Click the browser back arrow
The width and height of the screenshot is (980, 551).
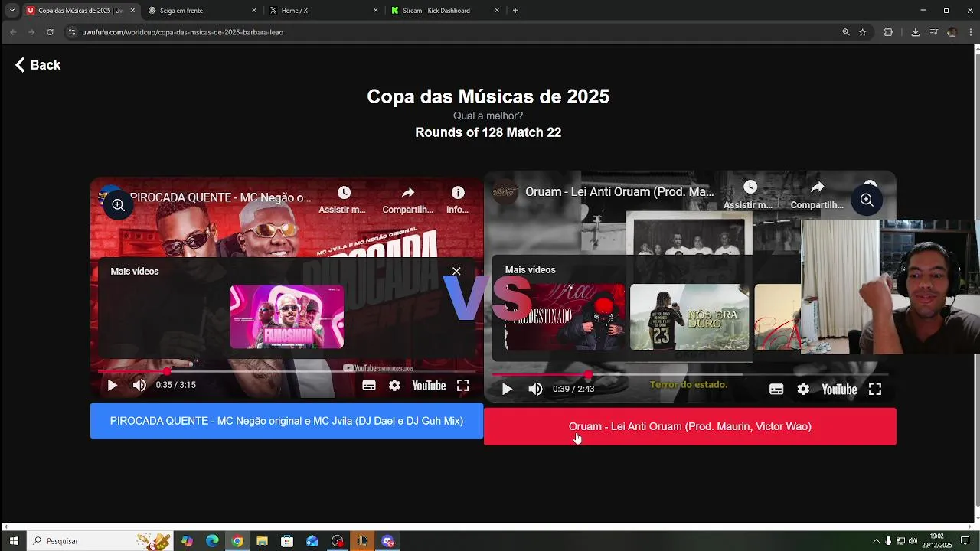(13, 32)
